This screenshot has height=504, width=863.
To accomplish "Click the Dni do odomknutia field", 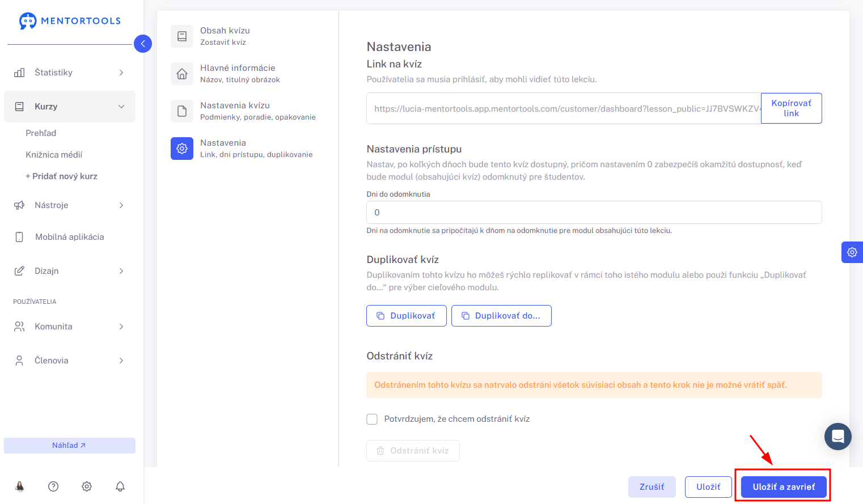I will pyautogui.click(x=594, y=213).
